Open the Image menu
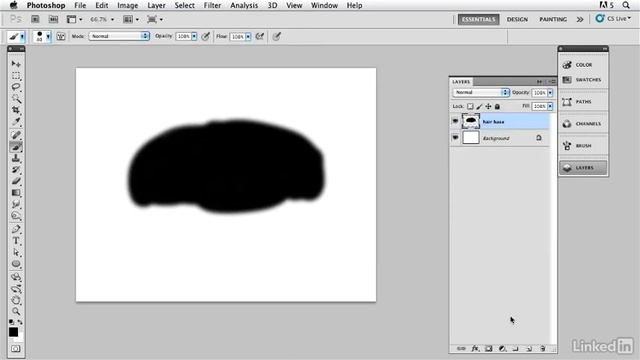Image resolution: width=640 pixels, height=360 pixels. coord(127,5)
